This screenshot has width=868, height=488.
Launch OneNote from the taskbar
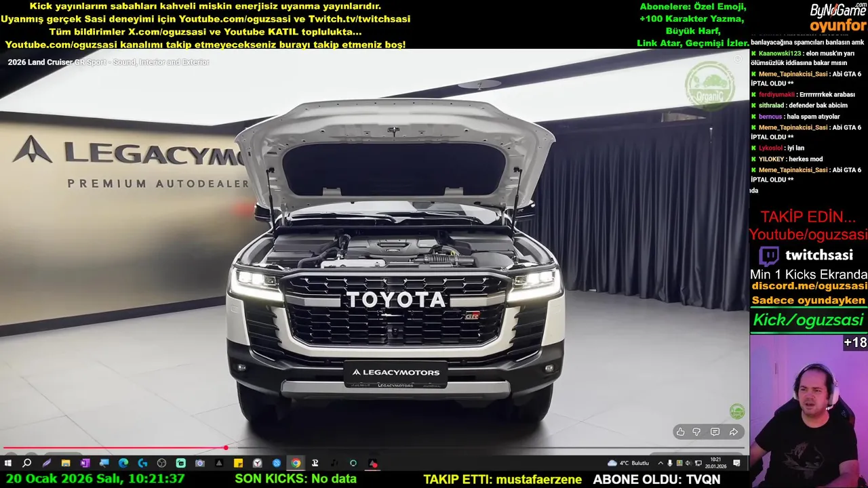(x=85, y=464)
